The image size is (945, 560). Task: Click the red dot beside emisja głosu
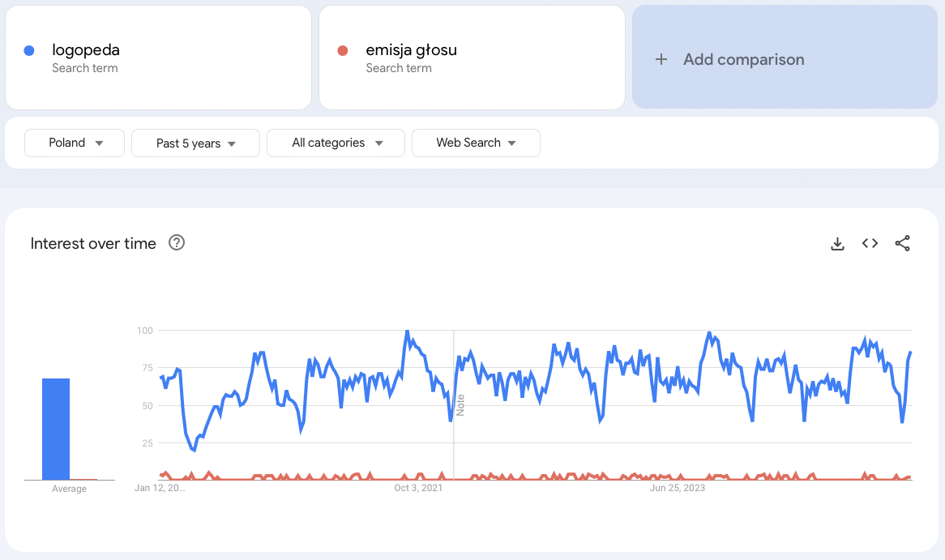point(342,51)
